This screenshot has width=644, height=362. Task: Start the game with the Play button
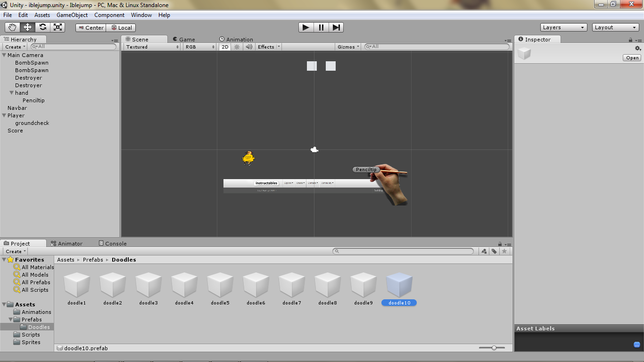point(306,27)
